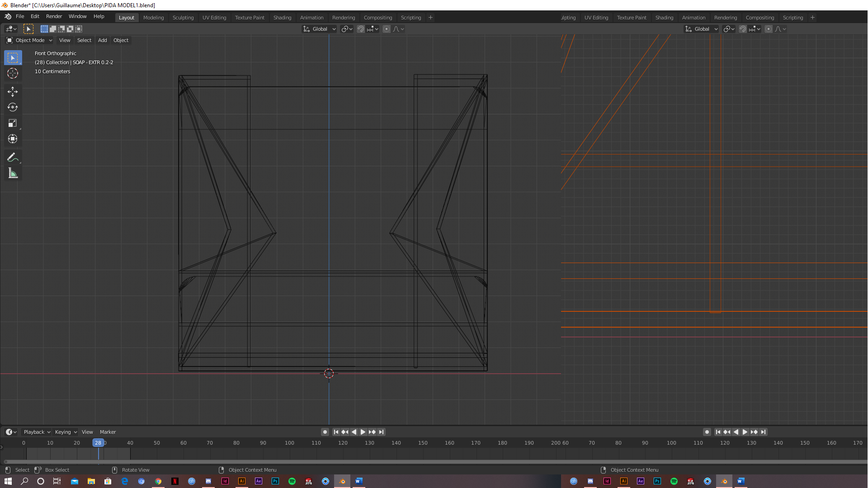Click the frame 28 playhead marker
The height and width of the screenshot is (488, 868).
[x=98, y=443]
